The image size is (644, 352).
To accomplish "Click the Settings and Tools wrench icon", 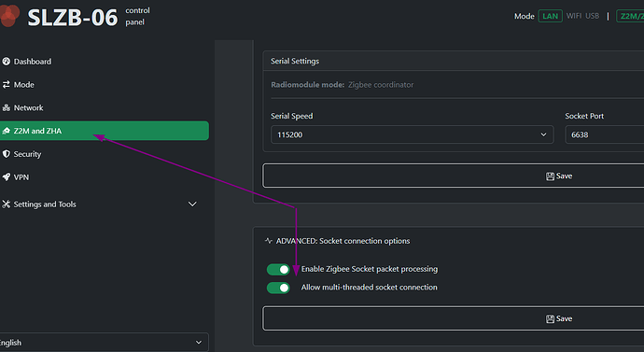I will point(7,204).
